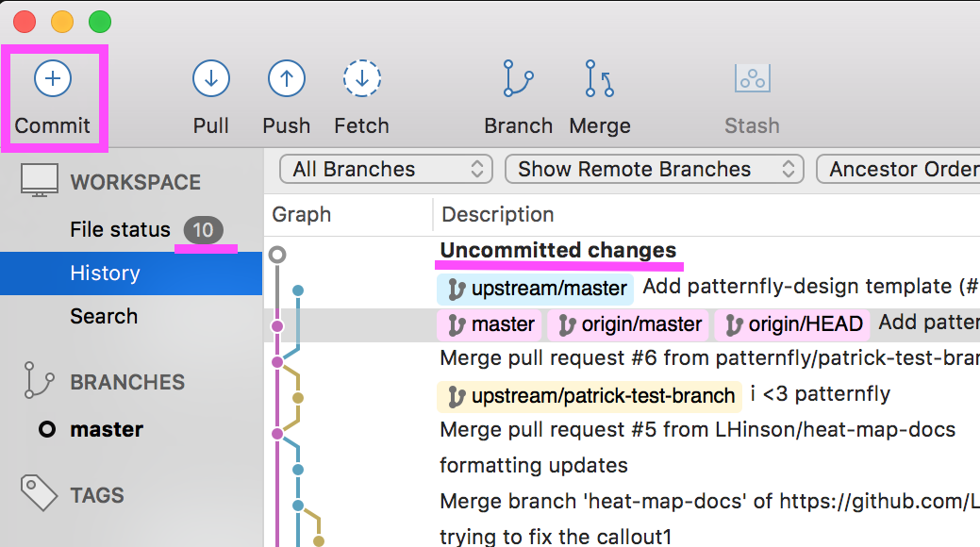Select the History sidebar item
Viewport: 980px width, 547px height.
(105, 273)
